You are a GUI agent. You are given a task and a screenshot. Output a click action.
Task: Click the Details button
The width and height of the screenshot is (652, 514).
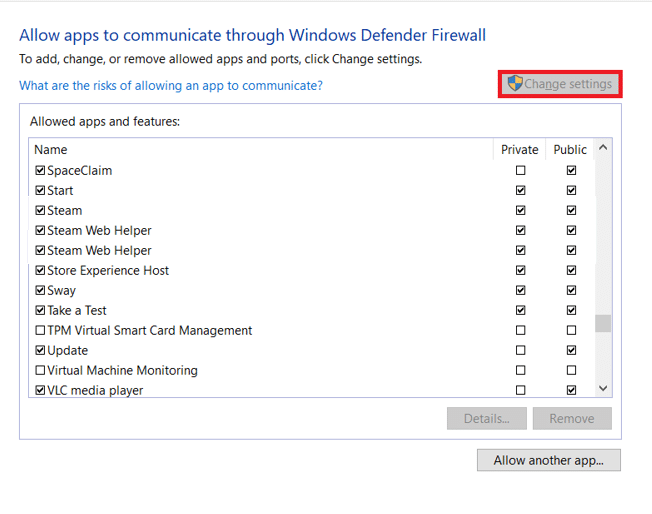[x=487, y=419]
